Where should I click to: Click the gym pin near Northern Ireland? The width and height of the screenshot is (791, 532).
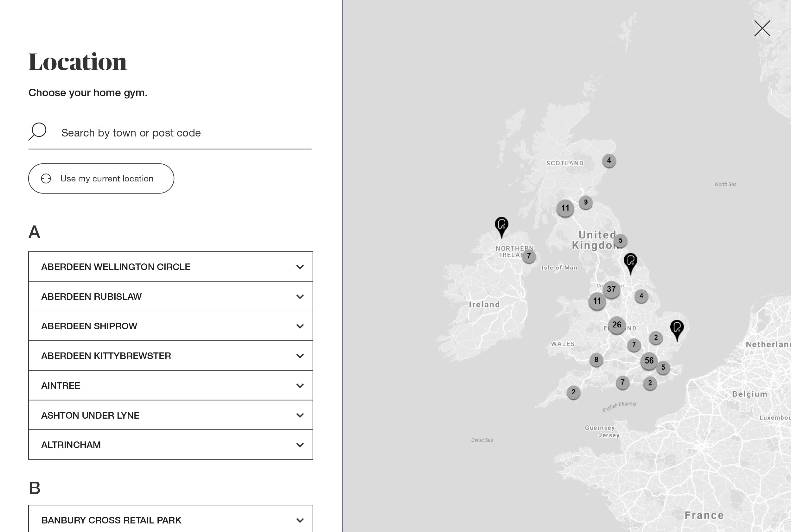coord(501,225)
